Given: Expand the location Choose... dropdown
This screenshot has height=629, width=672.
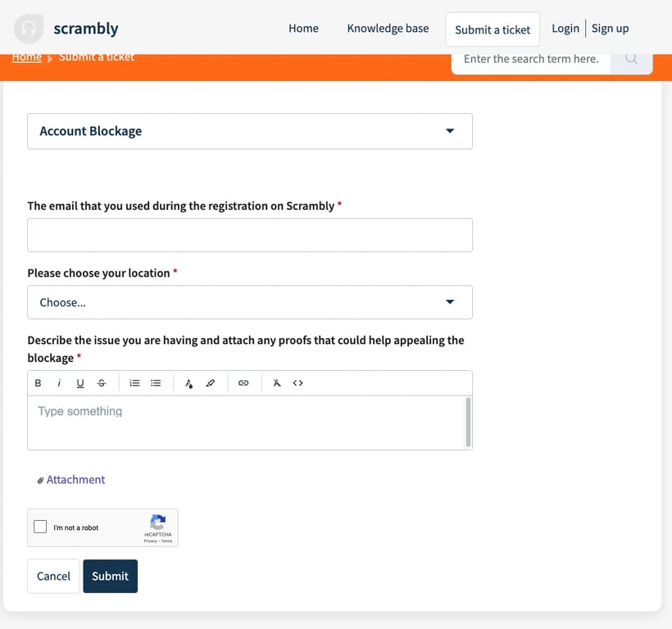Looking at the screenshot, I should 250,302.
